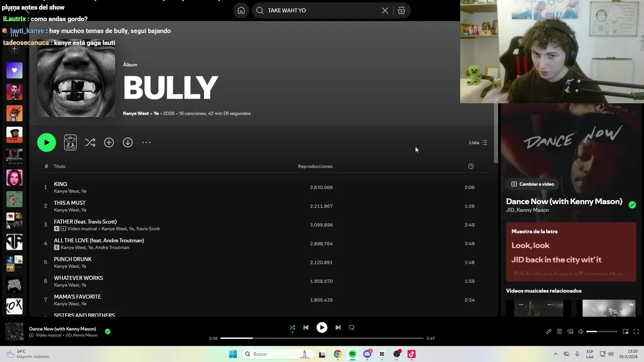Skip to the next track
Viewport: 644px width, 362px height.
tap(338, 327)
